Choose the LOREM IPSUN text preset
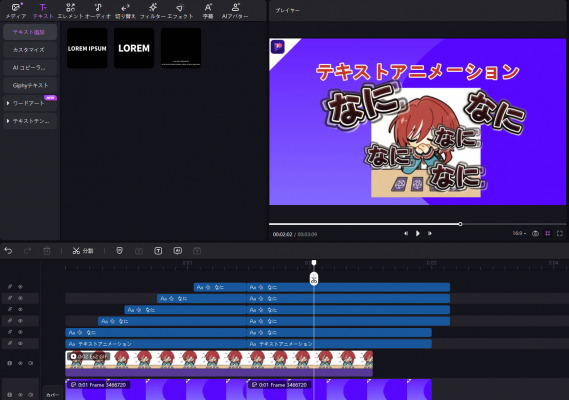 point(87,48)
